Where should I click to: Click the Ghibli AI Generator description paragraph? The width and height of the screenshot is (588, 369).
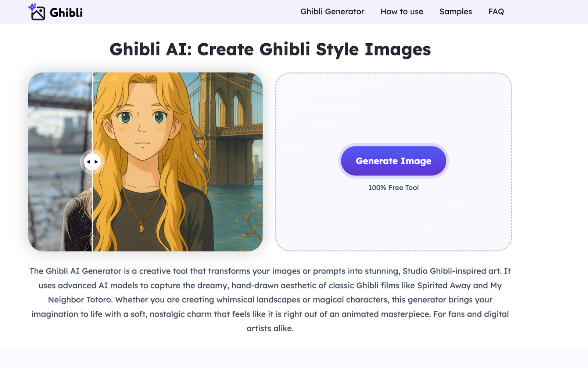[270, 300]
